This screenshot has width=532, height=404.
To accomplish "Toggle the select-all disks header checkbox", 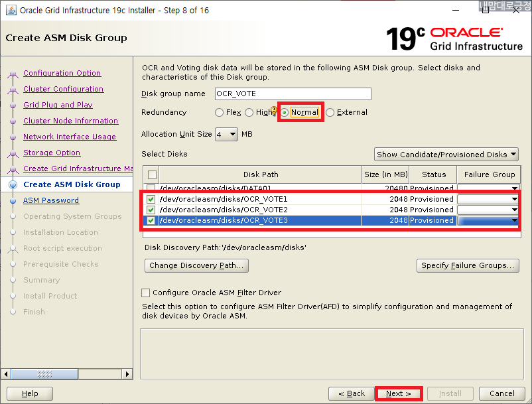I will click(152, 174).
